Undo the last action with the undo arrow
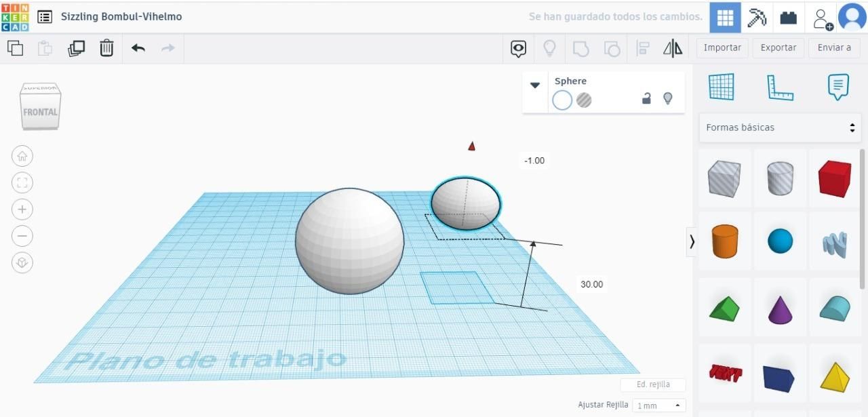Image resolution: width=868 pixels, height=417 pixels. coord(138,48)
